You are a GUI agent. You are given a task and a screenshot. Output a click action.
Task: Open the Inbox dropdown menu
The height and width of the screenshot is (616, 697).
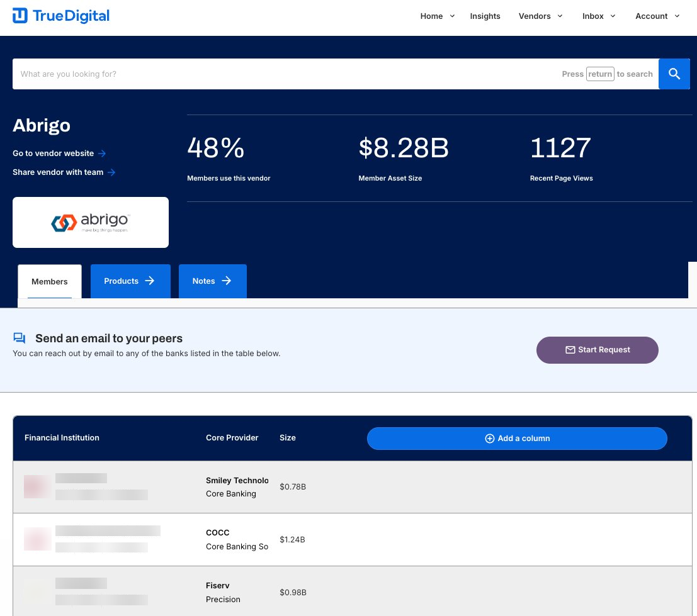[599, 16]
